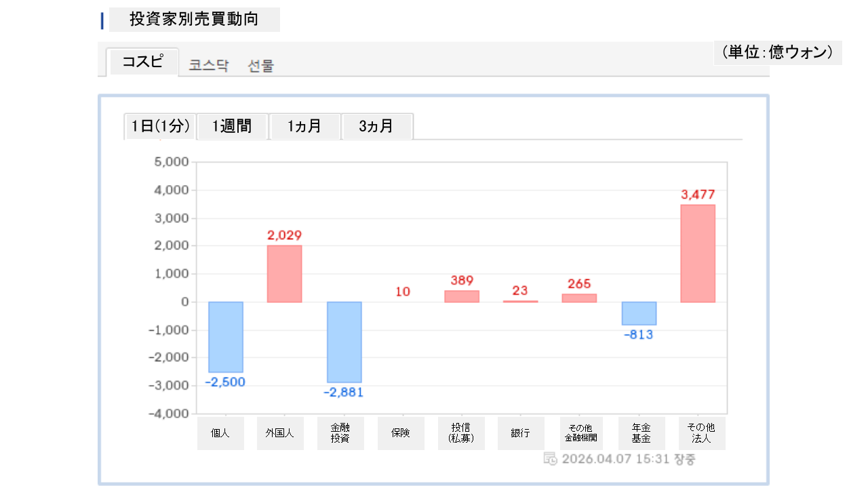Click the 投信(私募) red bar (389)
Screen dimensions: 868x488
click(x=462, y=296)
